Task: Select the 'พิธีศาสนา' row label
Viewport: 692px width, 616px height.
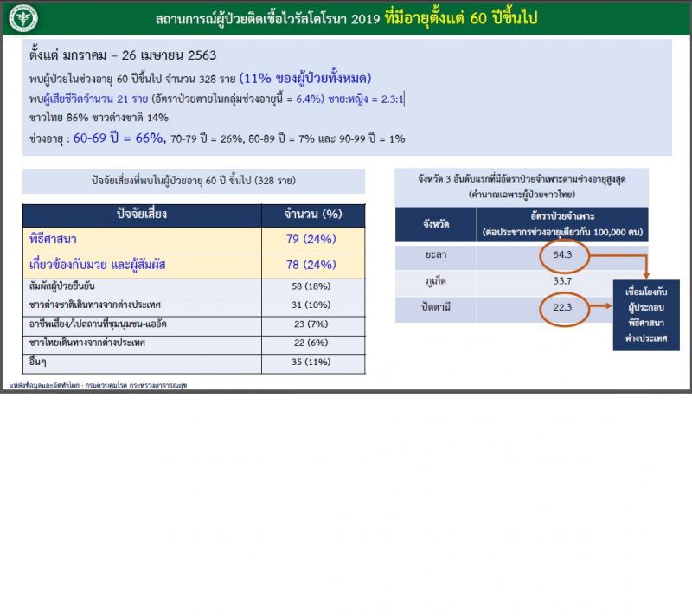Action: [53, 239]
